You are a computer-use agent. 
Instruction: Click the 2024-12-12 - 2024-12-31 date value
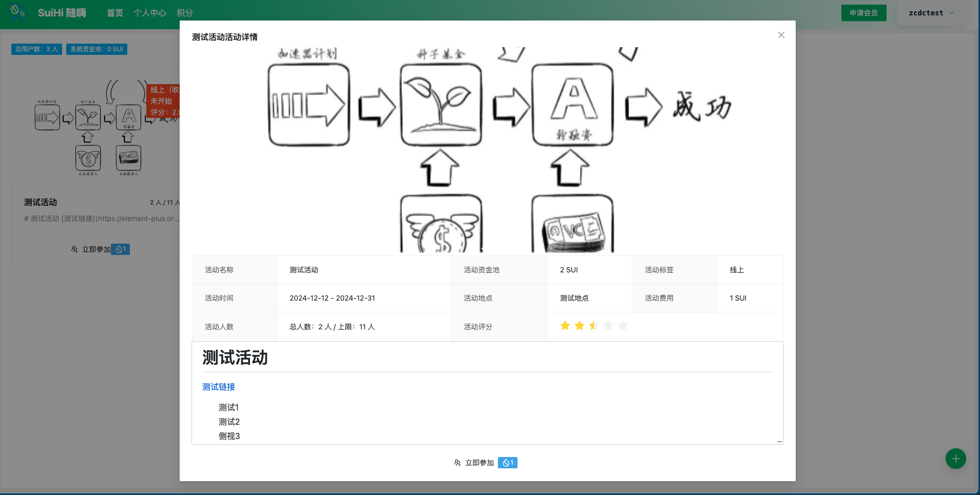(332, 298)
